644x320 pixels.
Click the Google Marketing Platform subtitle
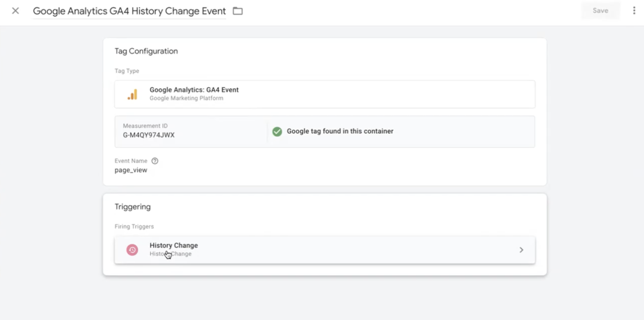point(186,98)
